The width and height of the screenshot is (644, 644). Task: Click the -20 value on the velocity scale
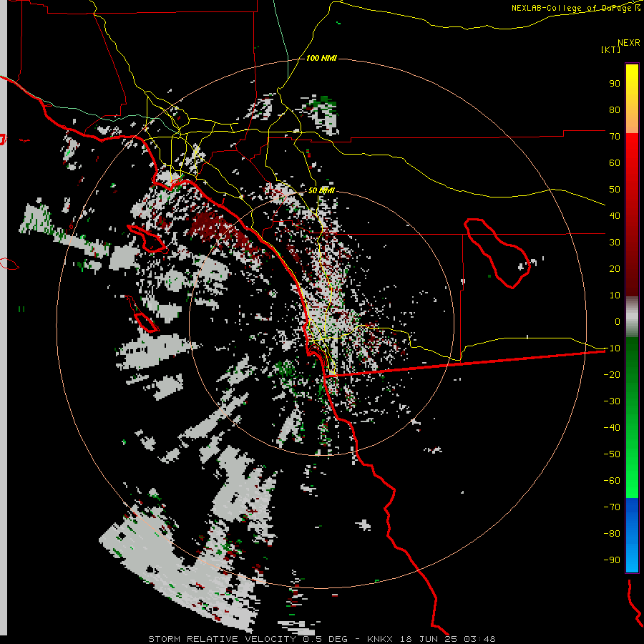tap(612, 375)
